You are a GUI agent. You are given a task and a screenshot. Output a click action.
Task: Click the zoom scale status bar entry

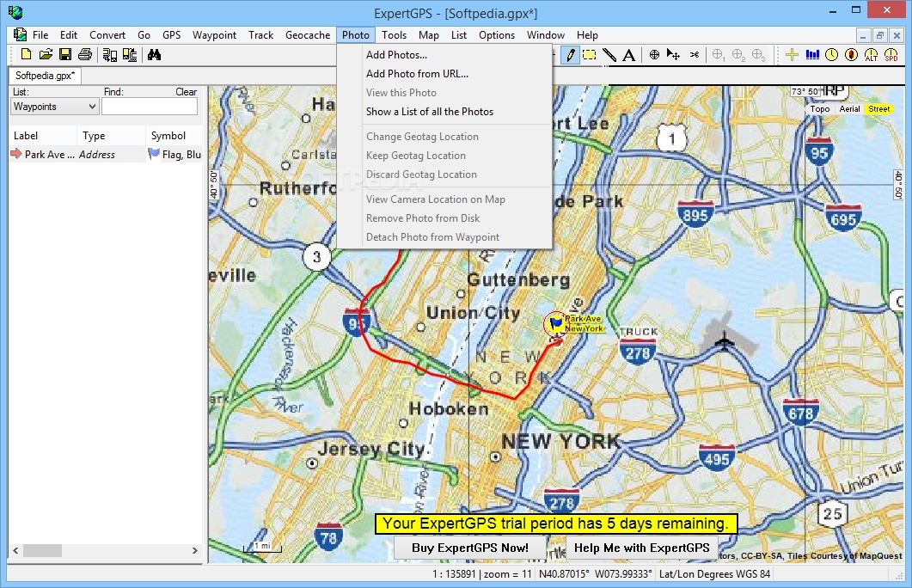pyautogui.click(x=482, y=574)
